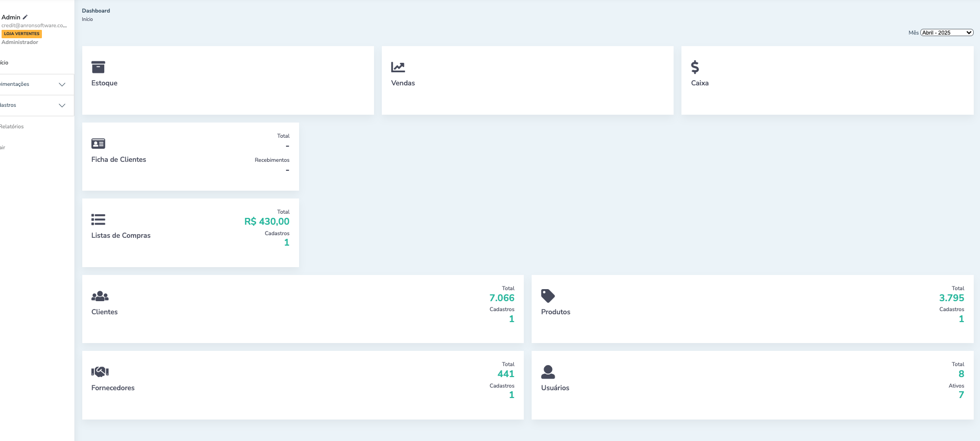Click the Clientes group icon

(x=100, y=296)
